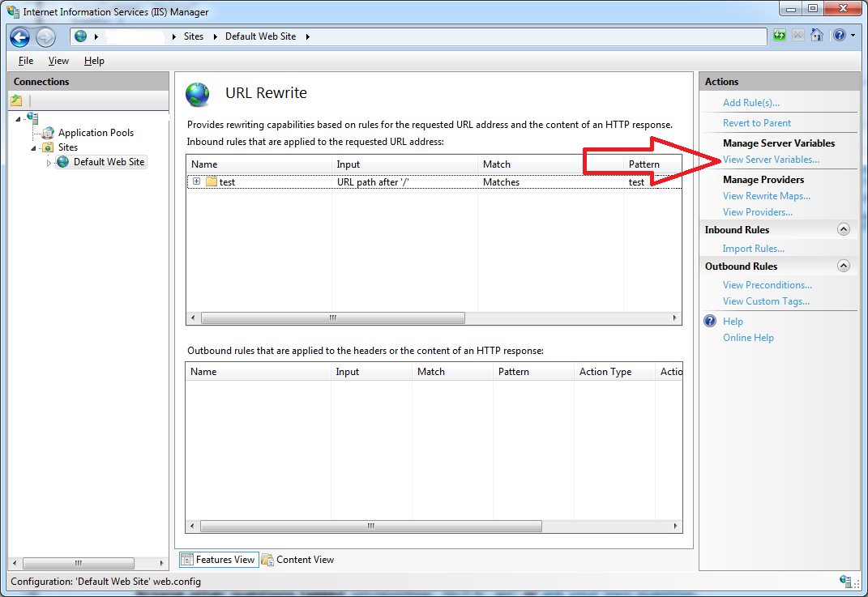Image resolution: width=868 pixels, height=597 pixels.
Task: Click outbound rules scrollbar right arrow
Action: click(x=675, y=526)
